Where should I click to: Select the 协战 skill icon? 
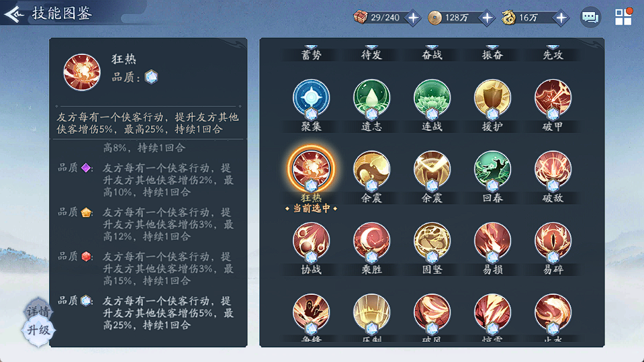click(x=311, y=242)
